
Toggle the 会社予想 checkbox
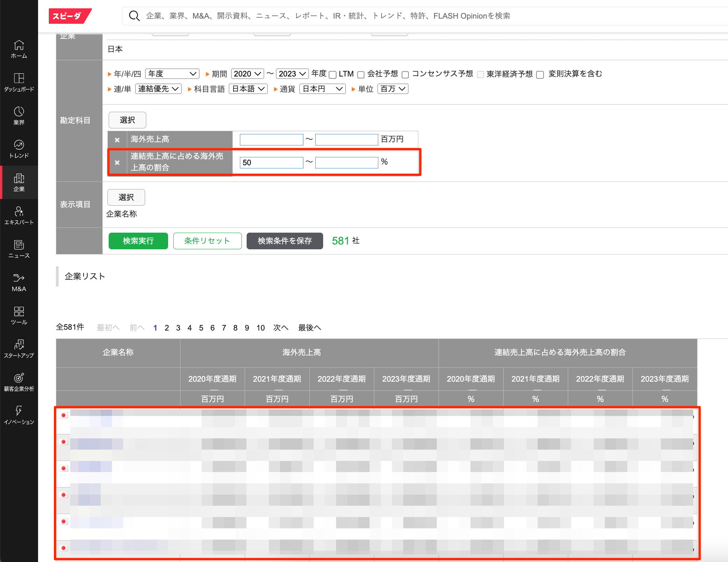(361, 75)
